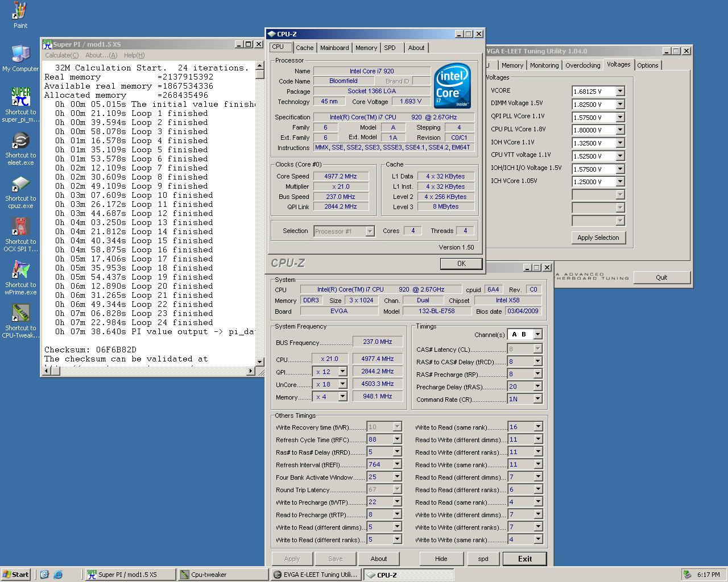Expand the VCORE voltage dropdown
This screenshot has width=728, height=582.
coord(620,91)
